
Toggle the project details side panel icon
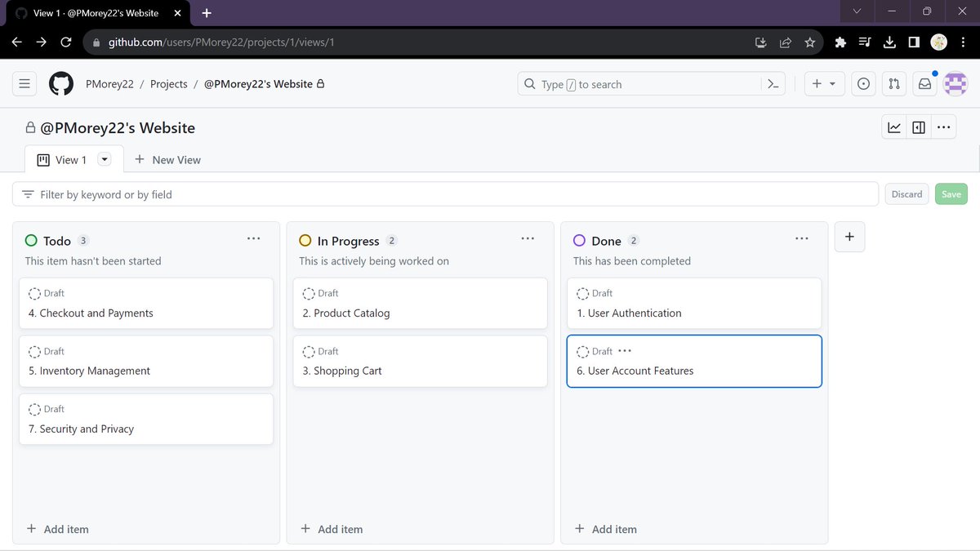coord(919,127)
